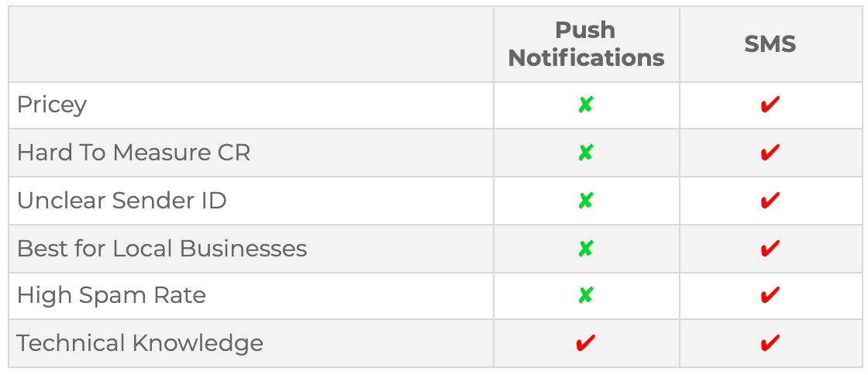Select the Pricey row label

[x=52, y=105]
